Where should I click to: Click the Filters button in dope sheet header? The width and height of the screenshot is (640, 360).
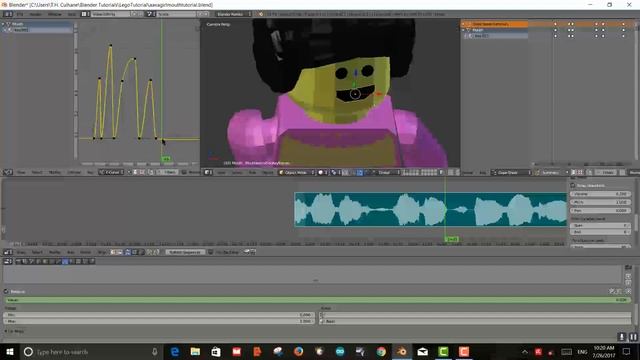(607, 172)
